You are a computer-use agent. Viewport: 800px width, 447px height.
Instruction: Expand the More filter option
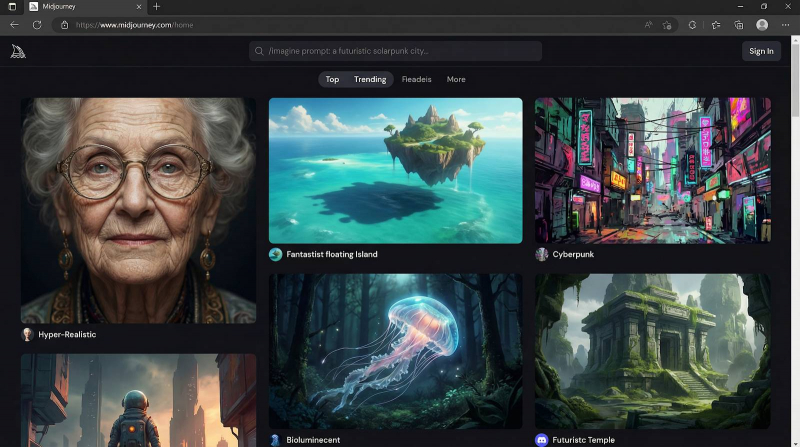pos(456,79)
